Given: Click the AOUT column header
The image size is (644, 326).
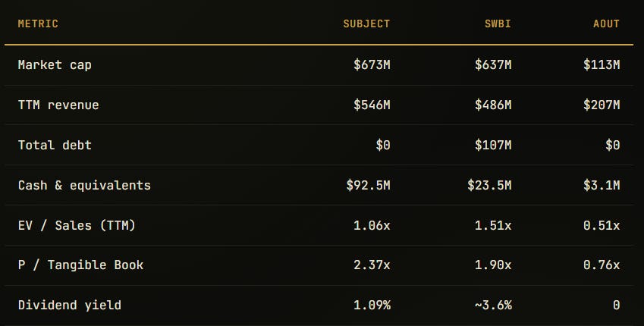Looking at the screenshot, I should [x=606, y=24].
